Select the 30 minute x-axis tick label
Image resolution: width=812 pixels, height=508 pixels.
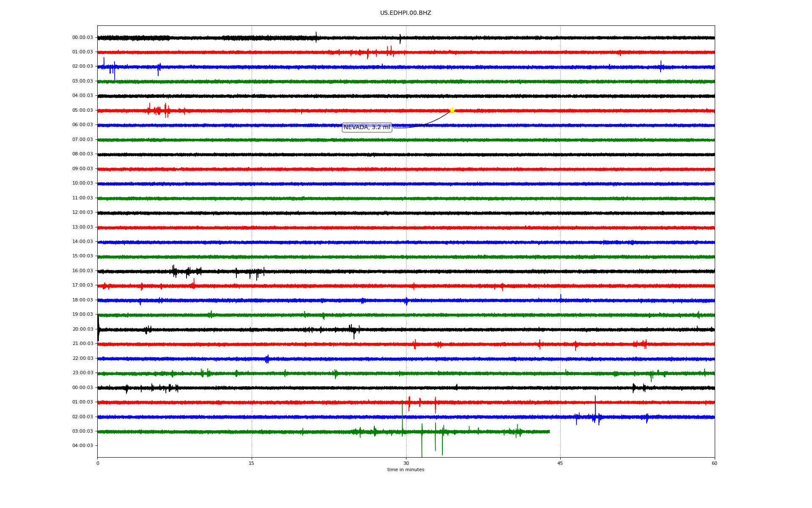(x=406, y=463)
